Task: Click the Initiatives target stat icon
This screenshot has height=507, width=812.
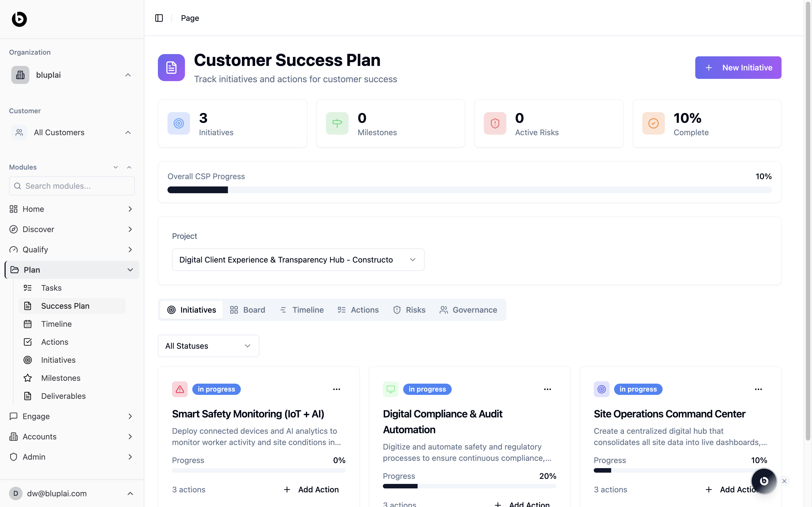Action: (178, 123)
